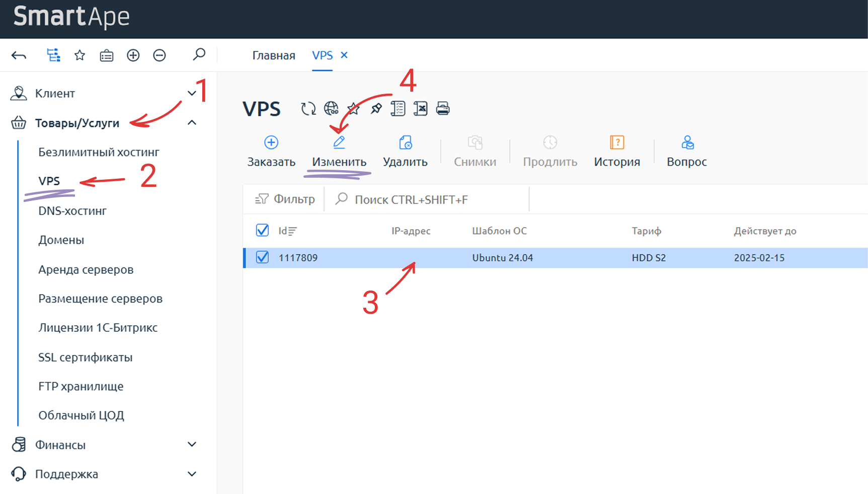Viewport: 868px width, 494px height.
Task: Open the sidebar menu search magnifier
Action: (x=199, y=54)
